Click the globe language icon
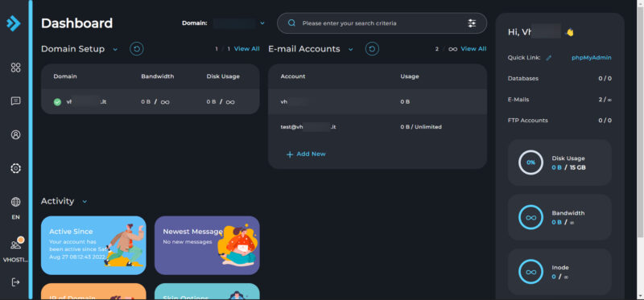Image resolution: width=644 pixels, height=300 pixels. tap(15, 202)
